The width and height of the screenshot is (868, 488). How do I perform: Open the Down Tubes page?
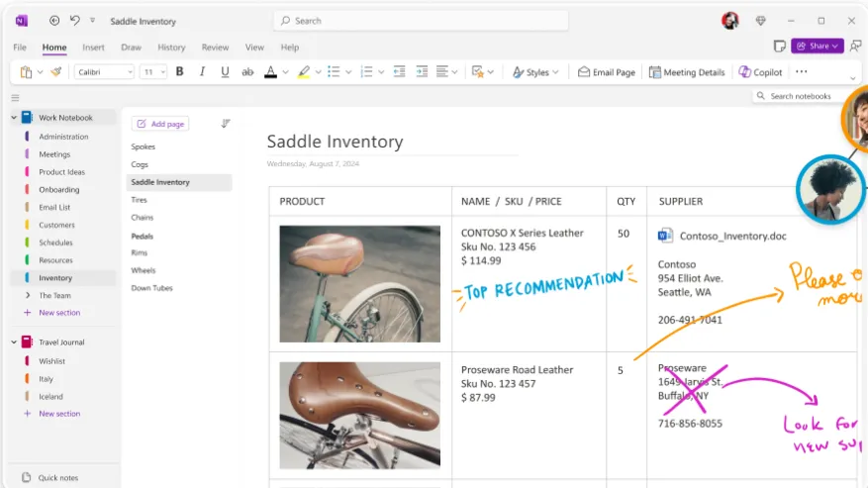(x=151, y=288)
